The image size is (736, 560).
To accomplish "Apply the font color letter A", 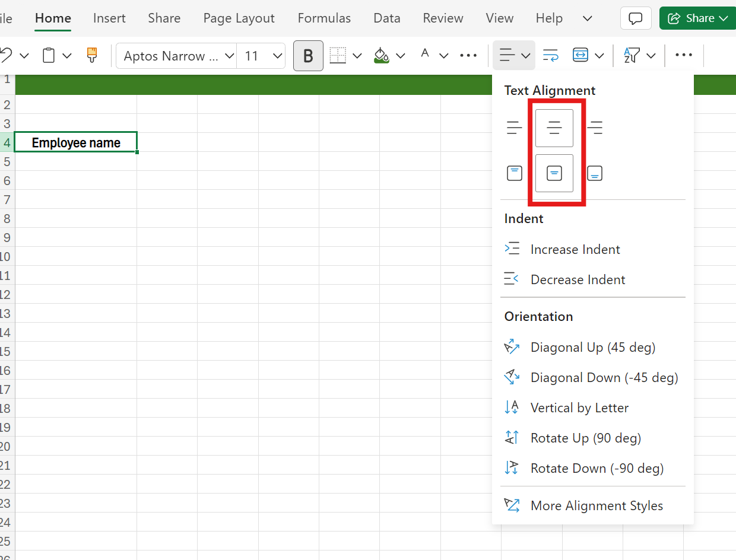I will 425,55.
